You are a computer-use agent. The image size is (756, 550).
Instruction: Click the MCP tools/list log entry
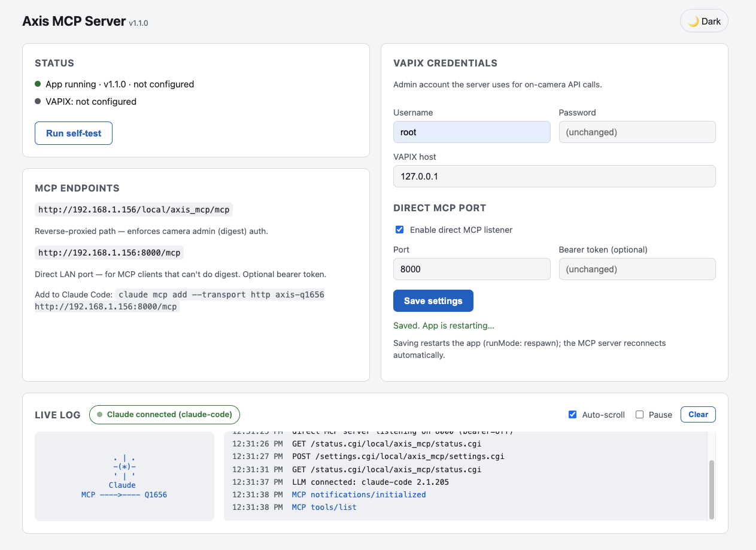click(324, 508)
